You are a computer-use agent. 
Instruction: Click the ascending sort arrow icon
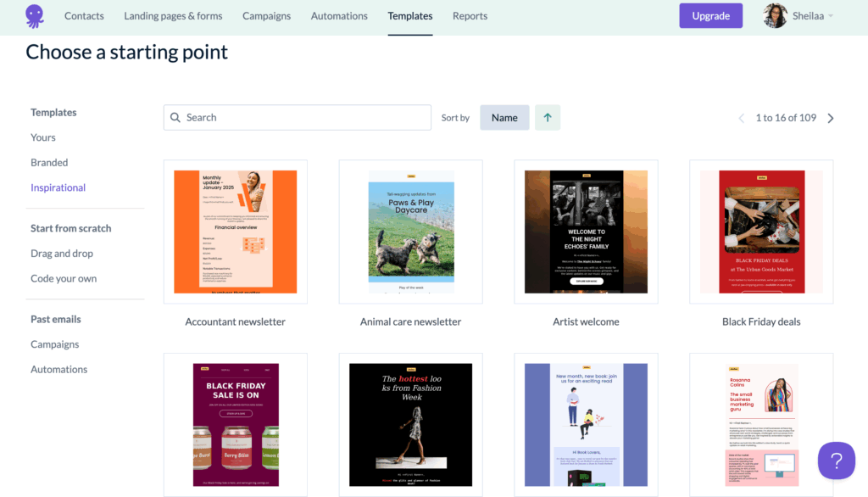click(548, 118)
